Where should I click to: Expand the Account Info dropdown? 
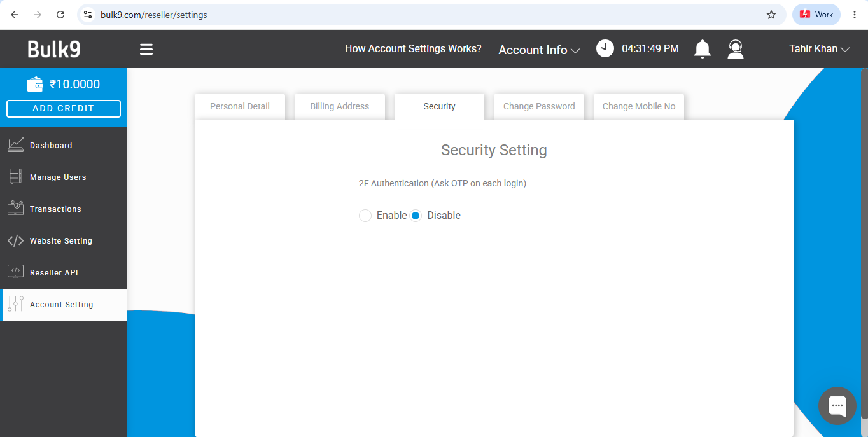[539, 50]
